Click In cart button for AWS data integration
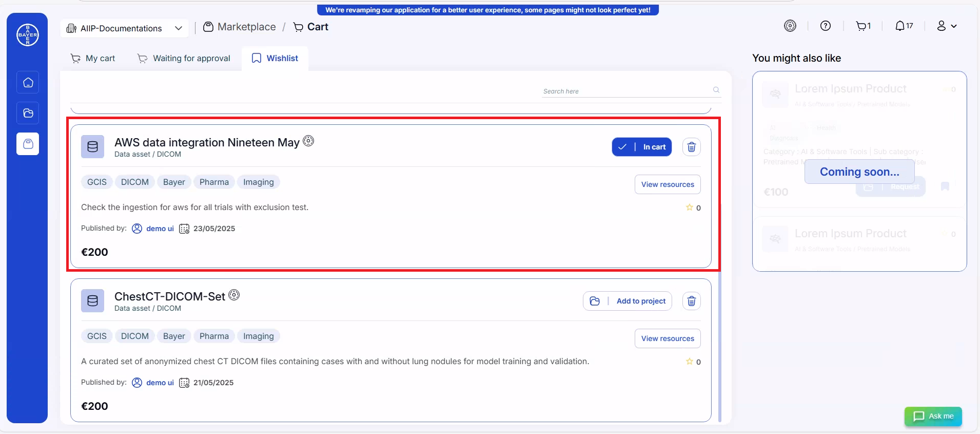The height and width of the screenshot is (434, 980). 642,147
